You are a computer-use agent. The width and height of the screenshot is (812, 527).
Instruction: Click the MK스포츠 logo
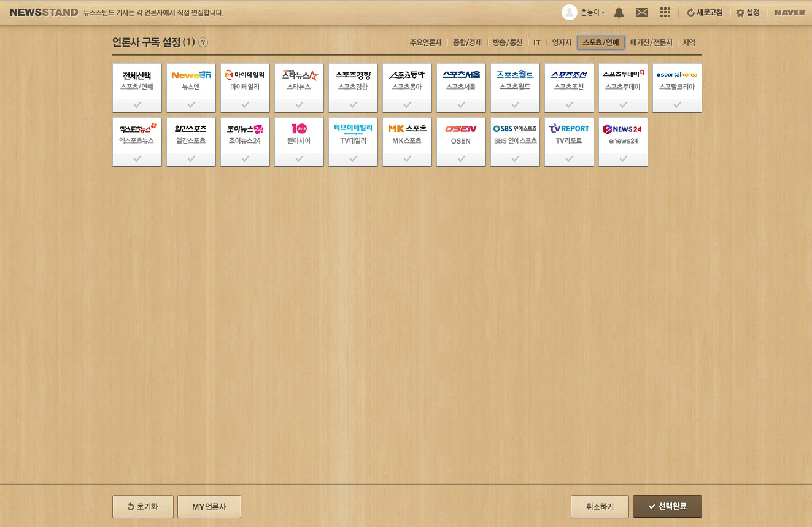click(407, 129)
